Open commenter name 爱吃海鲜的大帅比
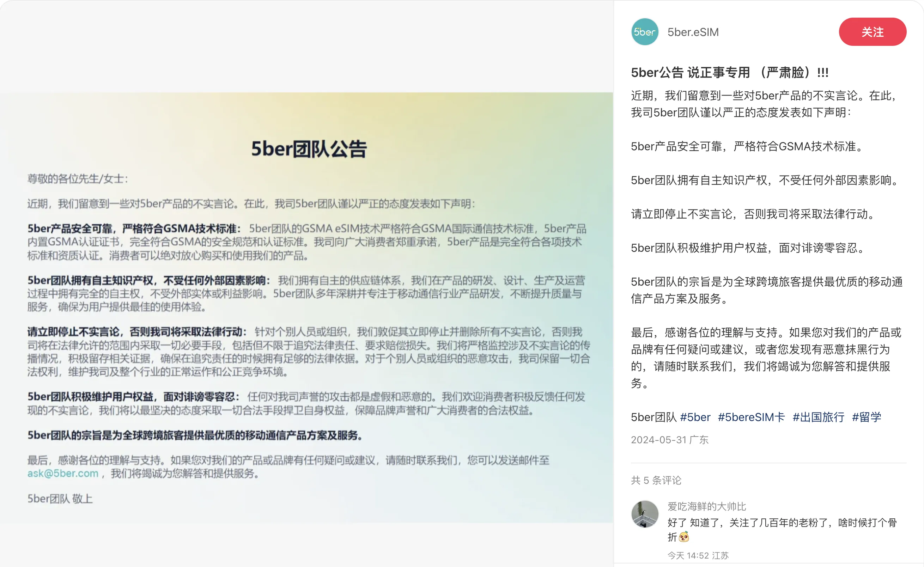The width and height of the screenshot is (924, 567). pos(706,507)
